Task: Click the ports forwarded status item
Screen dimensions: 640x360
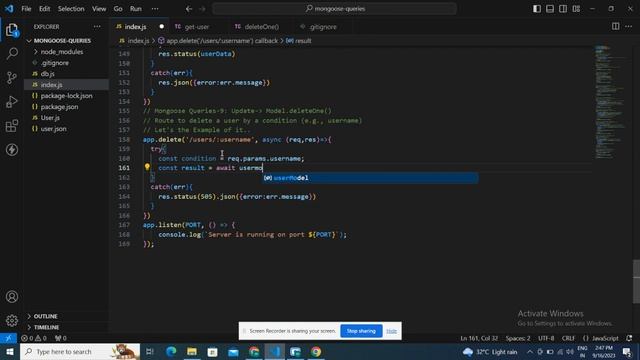Action: coord(60,338)
